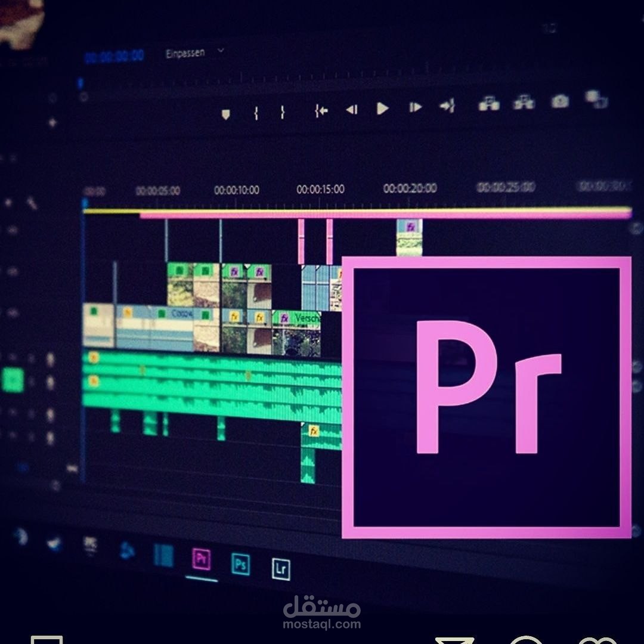Click the 00:00:15:00 mark on timeline ruler

(x=320, y=189)
